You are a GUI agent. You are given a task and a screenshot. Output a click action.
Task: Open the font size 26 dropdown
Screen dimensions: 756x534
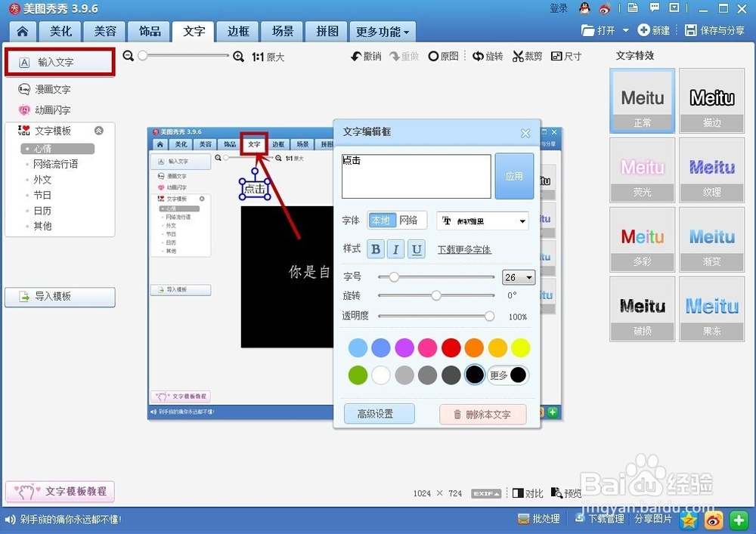(519, 277)
